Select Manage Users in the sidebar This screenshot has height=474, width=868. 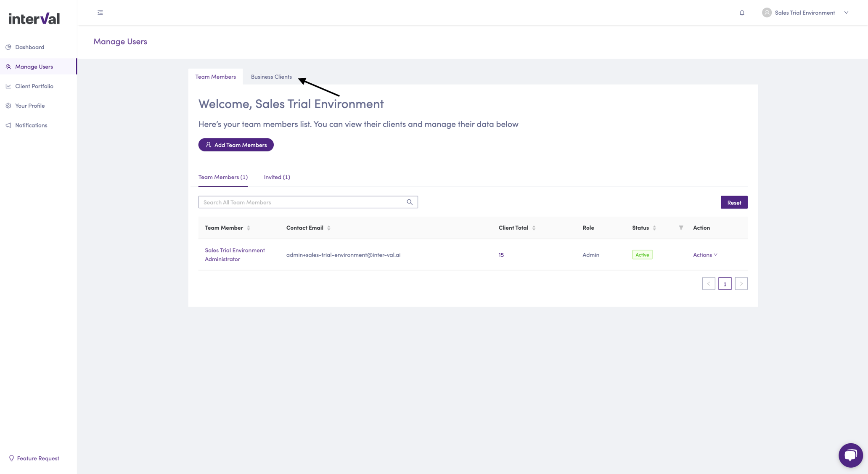click(x=34, y=66)
